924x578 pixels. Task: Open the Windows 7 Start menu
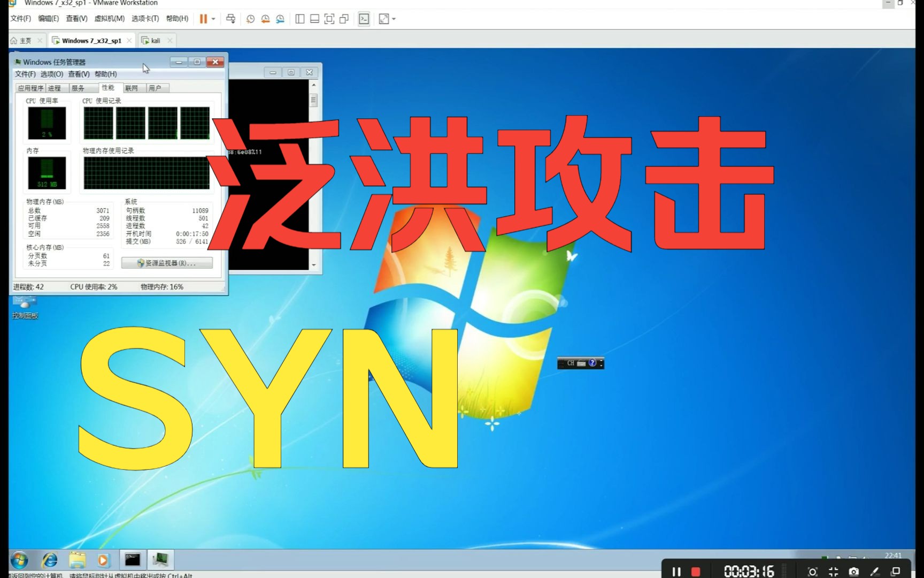(20, 560)
